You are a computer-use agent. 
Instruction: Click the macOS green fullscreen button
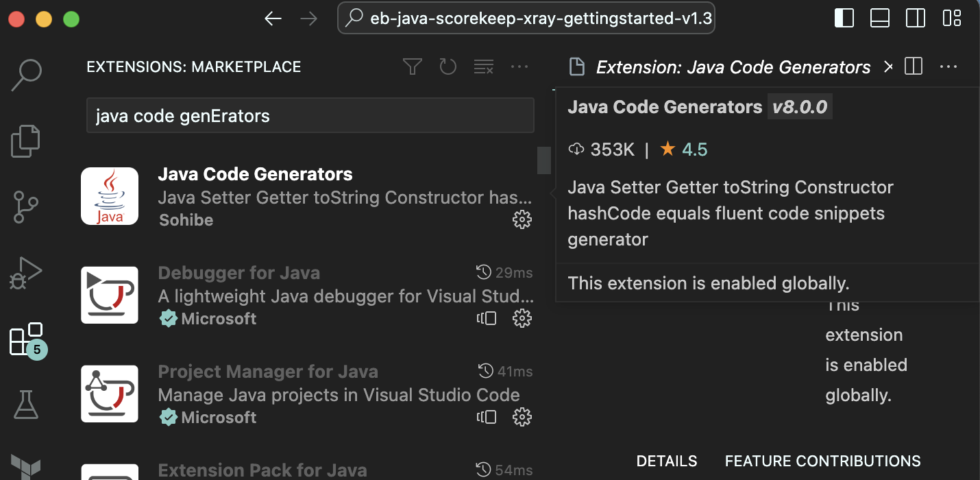pos(71,19)
